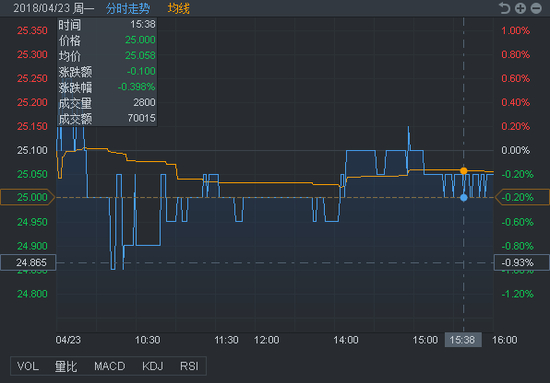550x383 pixels.
Task: Click the 25.350 price axis label
Action: click(x=32, y=31)
